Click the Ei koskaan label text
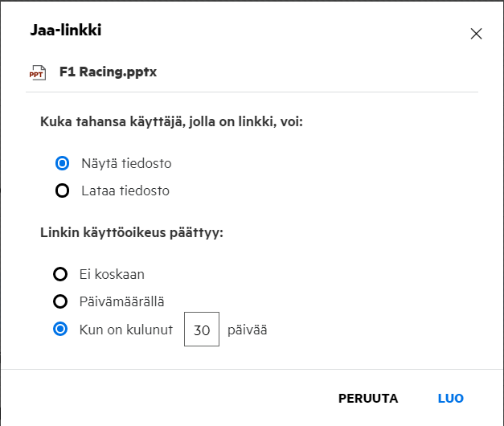This screenshot has height=426, width=504. [x=113, y=274]
